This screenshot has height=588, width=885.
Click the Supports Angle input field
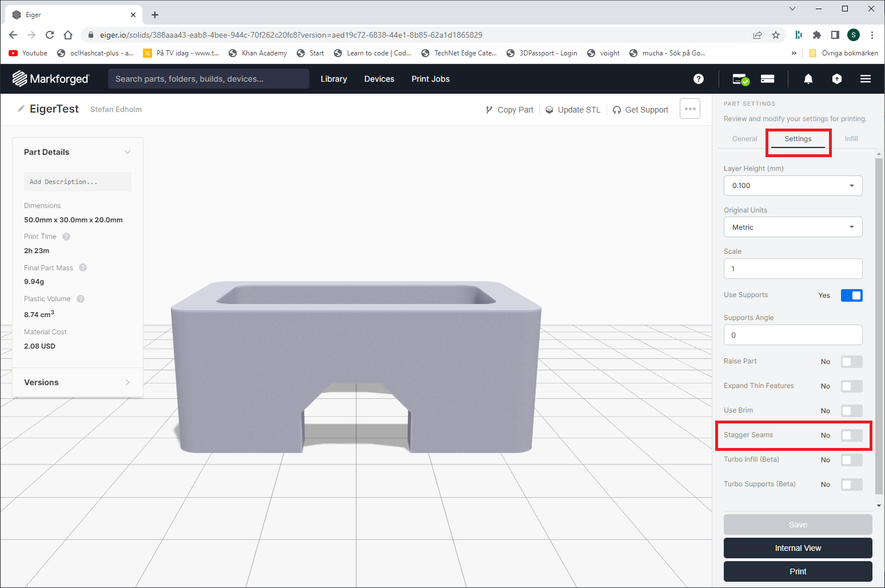click(792, 335)
